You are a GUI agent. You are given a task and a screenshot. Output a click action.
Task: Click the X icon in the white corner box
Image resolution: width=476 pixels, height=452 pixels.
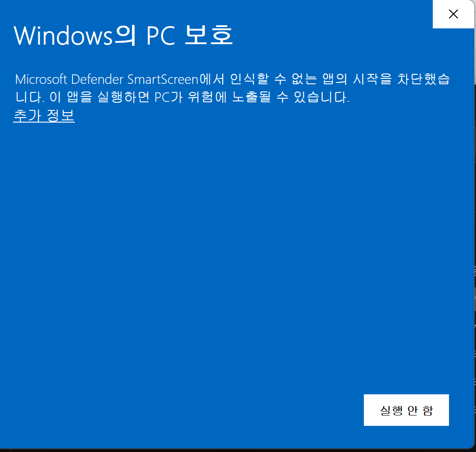click(x=453, y=14)
